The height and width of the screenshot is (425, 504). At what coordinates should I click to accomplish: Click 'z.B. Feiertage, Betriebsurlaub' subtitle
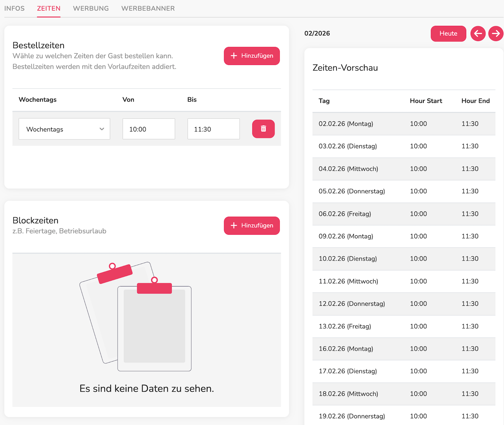point(59,231)
